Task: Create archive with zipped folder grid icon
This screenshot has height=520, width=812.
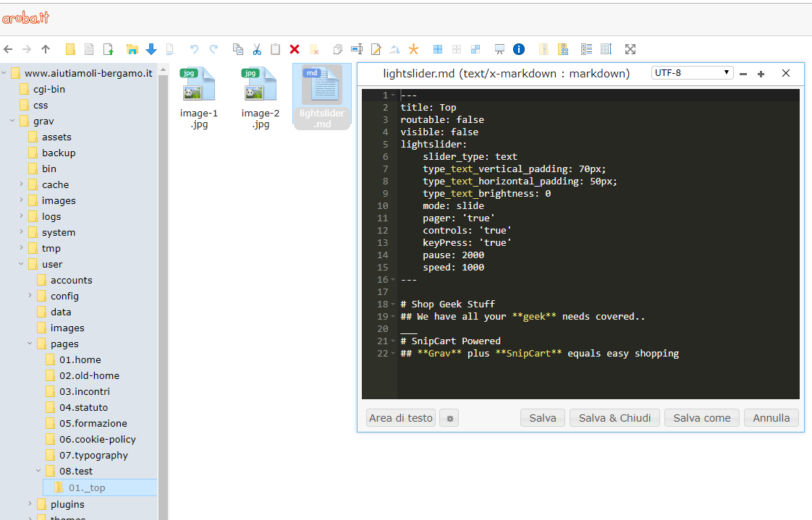Action: [x=563, y=49]
